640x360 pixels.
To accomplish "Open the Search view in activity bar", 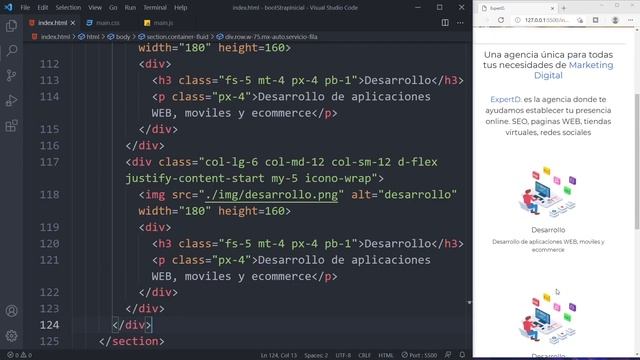I will coord(11,51).
